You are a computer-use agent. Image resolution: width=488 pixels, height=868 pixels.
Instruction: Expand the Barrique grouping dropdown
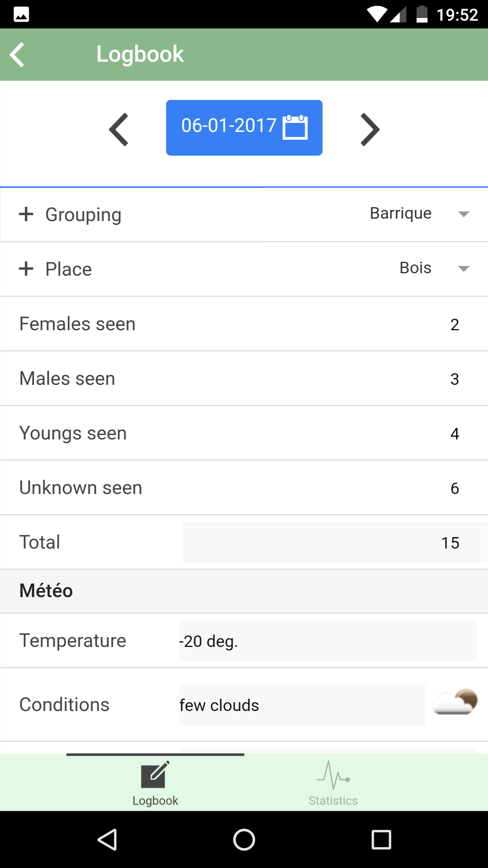point(420,214)
